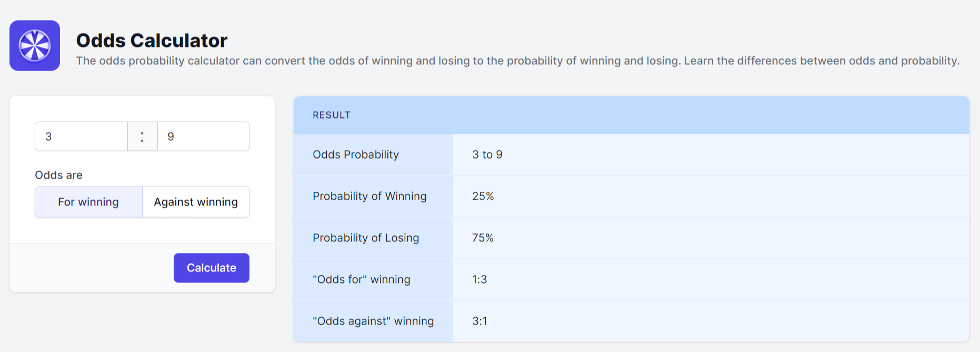This screenshot has height=352, width=980.
Task: Select the "For winning" option
Action: coord(88,202)
